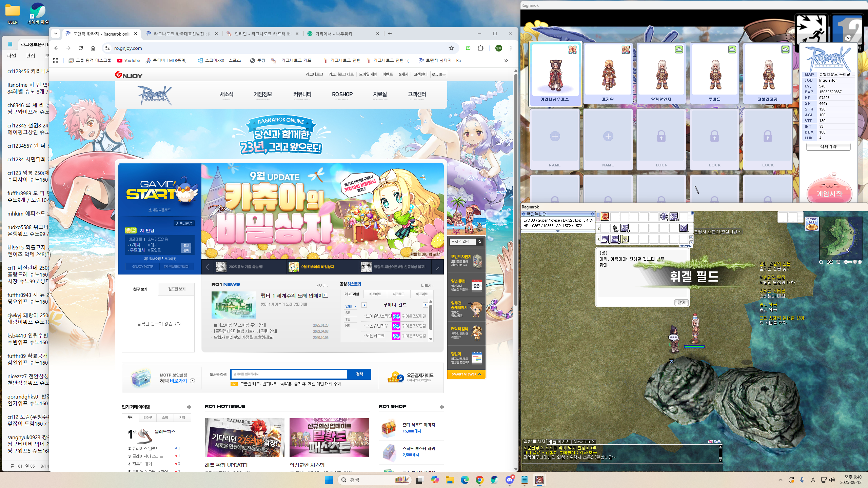Collapse the SMART VIEWER panel
This screenshot has width=868, height=488.
tap(466, 374)
